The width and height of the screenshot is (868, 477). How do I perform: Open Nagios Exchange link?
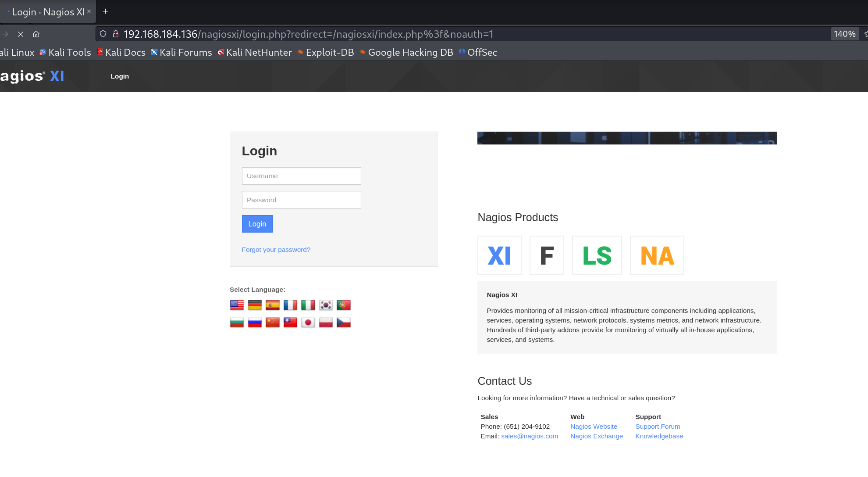[x=597, y=436]
